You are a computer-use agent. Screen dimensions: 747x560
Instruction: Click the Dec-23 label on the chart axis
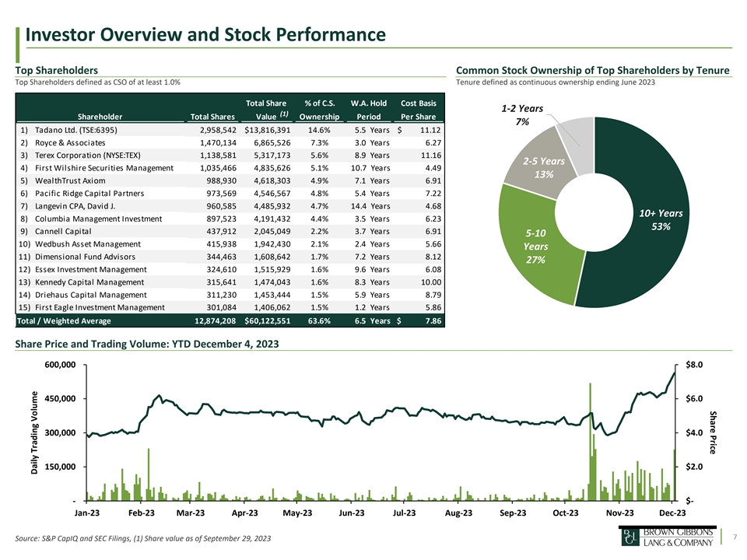672,513
